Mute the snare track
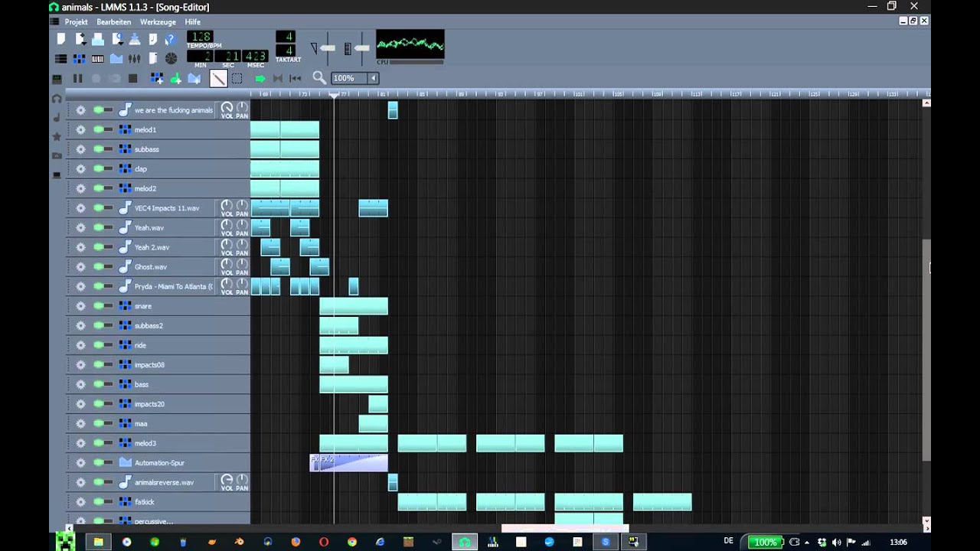Image resolution: width=980 pixels, height=551 pixels. point(98,305)
